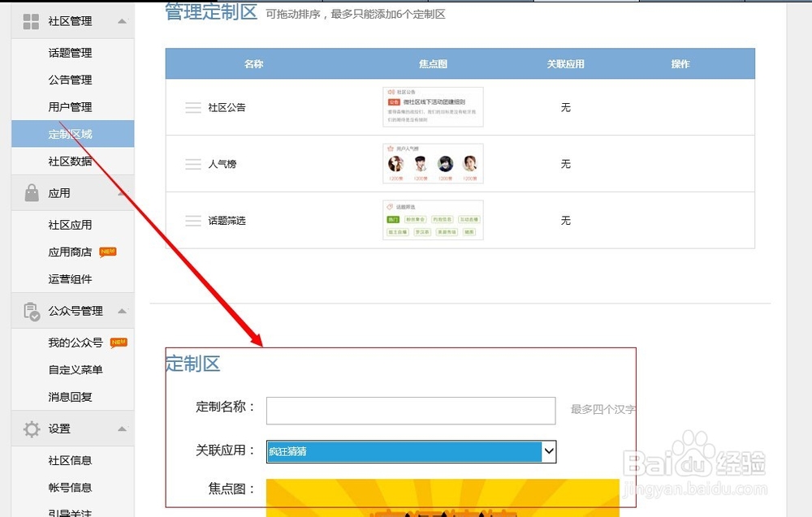Collapse the 设置 sidebar section
Screen dimensions: 812x517
pos(123,429)
